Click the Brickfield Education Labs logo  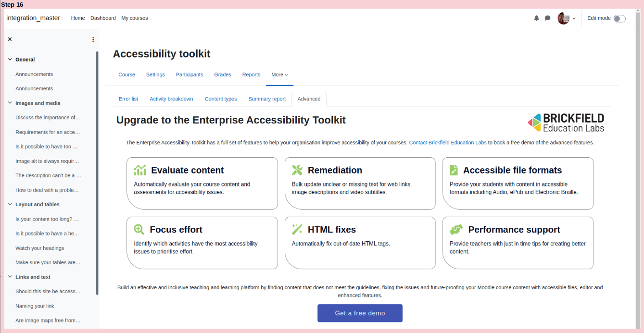(566, 123)
